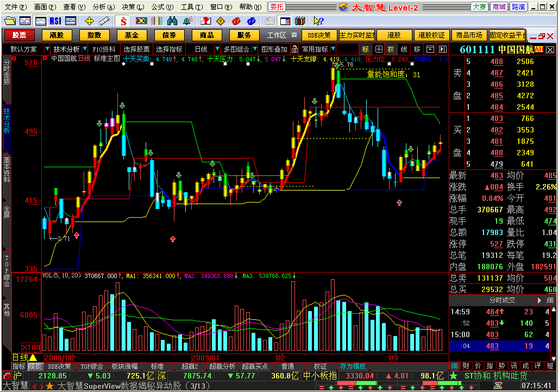
Task: Switch to the DDE决策 bottom indicator tab
Action: click(59, 366)
